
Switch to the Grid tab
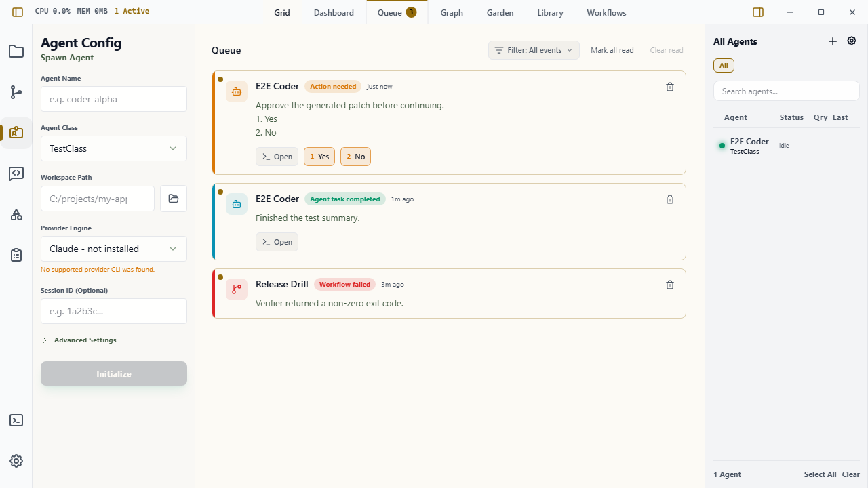(x=282, y=13)
